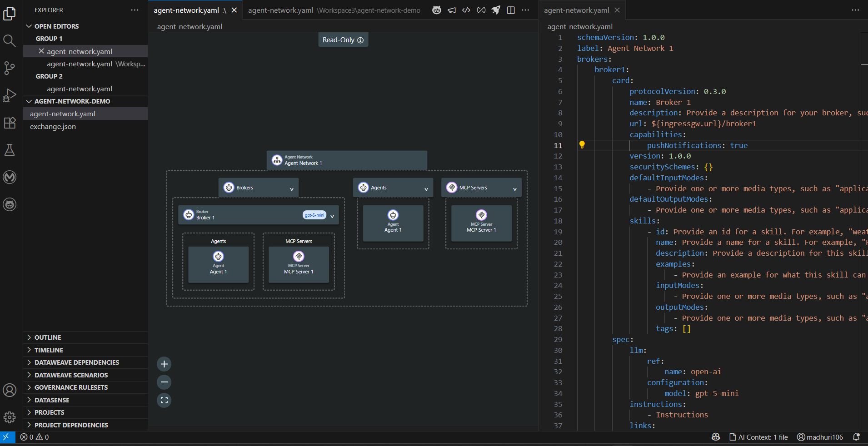Click the Read-Only info badge
868x446 pixels.
343,40
